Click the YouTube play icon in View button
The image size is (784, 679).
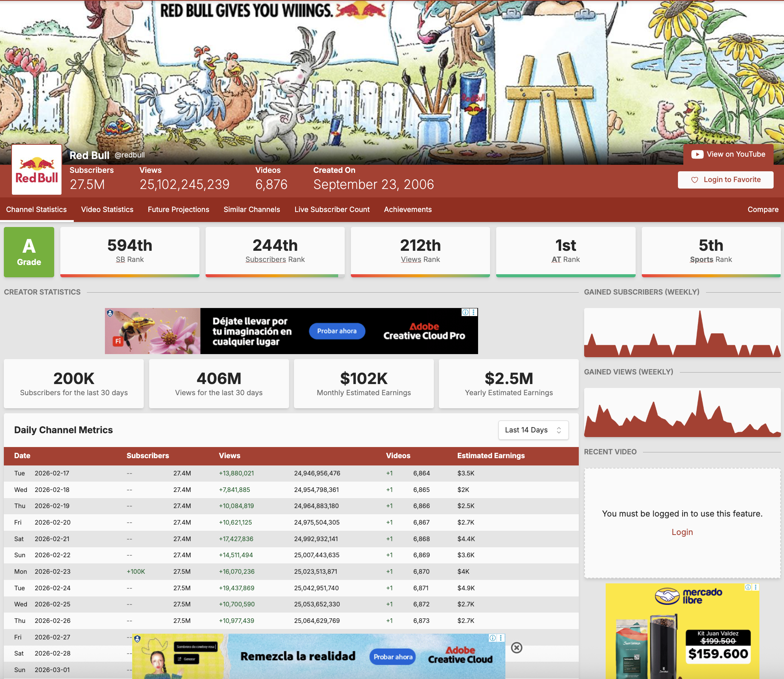click(697, 154)
